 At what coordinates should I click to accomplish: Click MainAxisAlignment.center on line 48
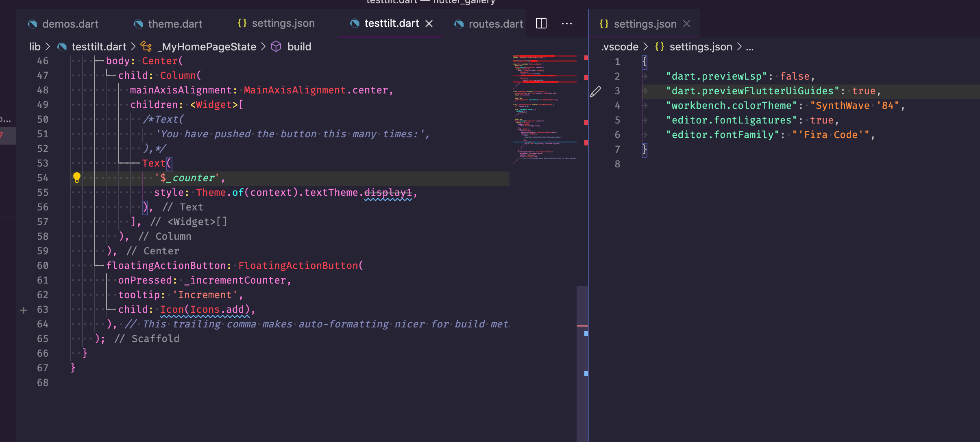pyautogui.click(x=316, y=90)
